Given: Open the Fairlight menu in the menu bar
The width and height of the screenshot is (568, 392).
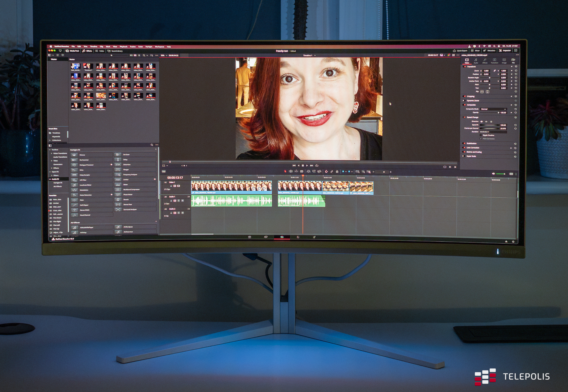Looking at the screenshot, I should click(x=149, y=47).
